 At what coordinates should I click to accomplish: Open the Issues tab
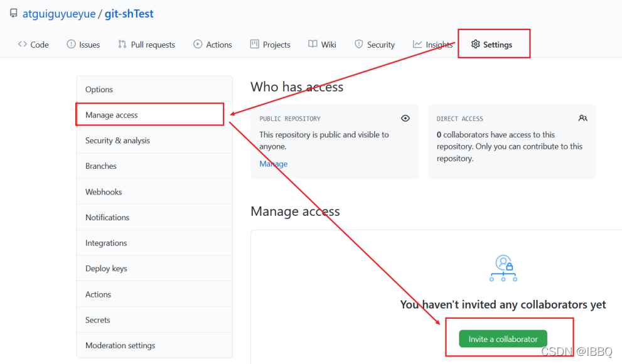pos(83,45)
